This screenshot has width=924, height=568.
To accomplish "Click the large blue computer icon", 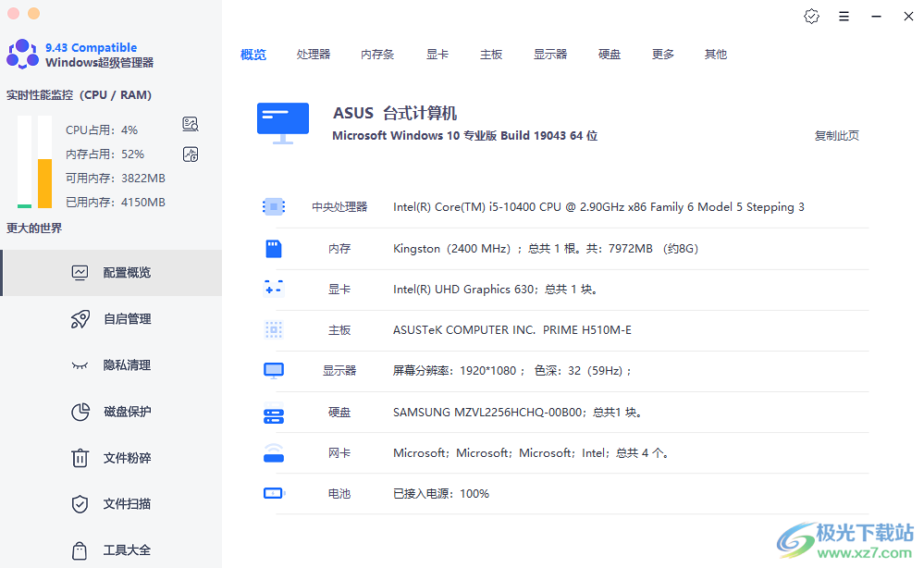I will click(283, 123).
